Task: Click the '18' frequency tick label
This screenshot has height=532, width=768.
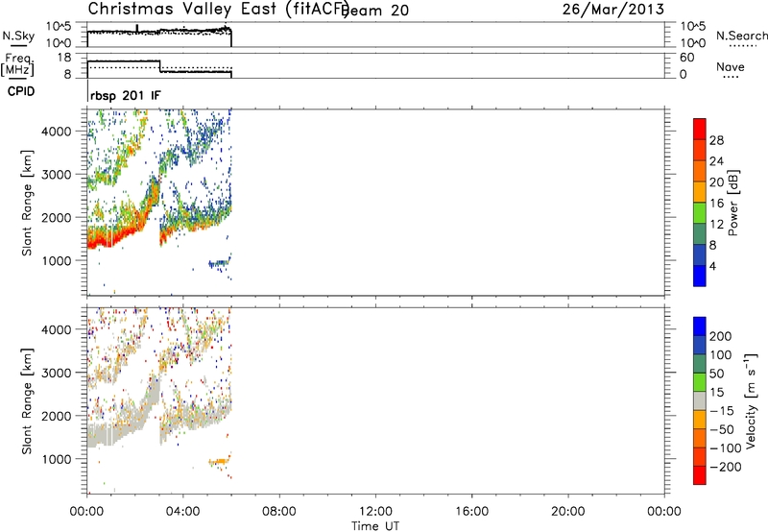Action: 64,58
